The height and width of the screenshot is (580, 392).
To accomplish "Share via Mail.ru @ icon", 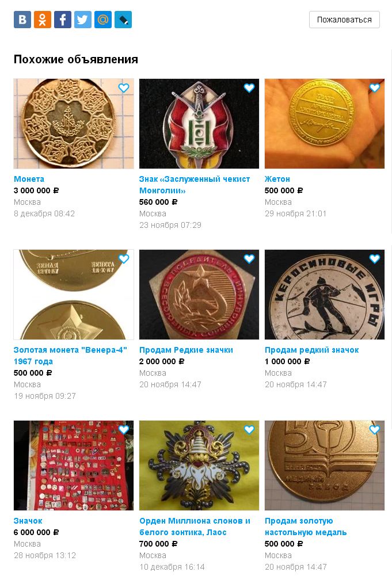I will (x=103, y=20).
